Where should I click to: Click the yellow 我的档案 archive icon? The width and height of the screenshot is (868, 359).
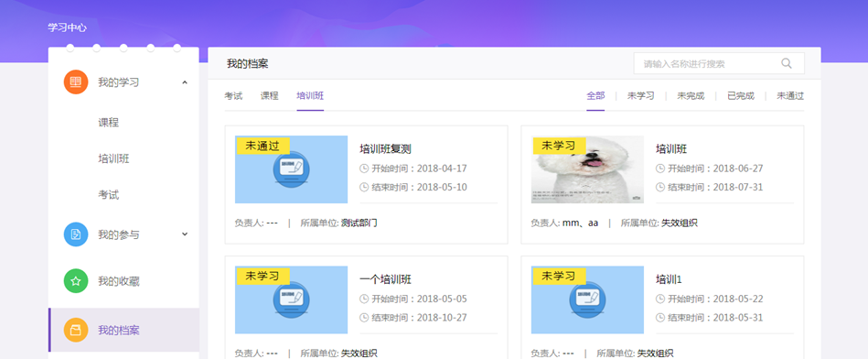(76, 331)
